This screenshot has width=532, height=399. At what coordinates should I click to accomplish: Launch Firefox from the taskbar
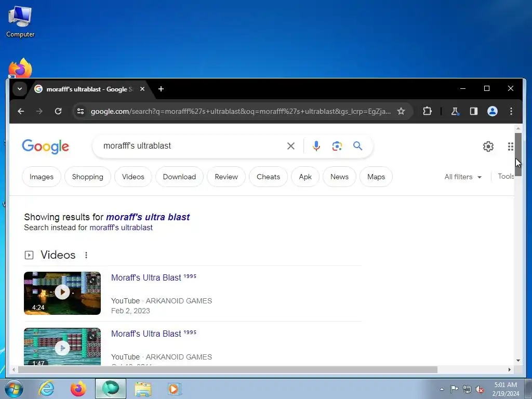(78, 389)
